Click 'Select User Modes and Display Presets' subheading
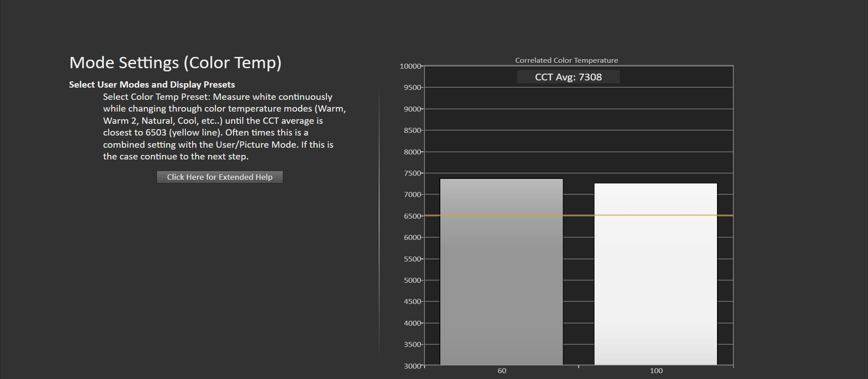Screen dimensions: 868x379 click(152, 84)
